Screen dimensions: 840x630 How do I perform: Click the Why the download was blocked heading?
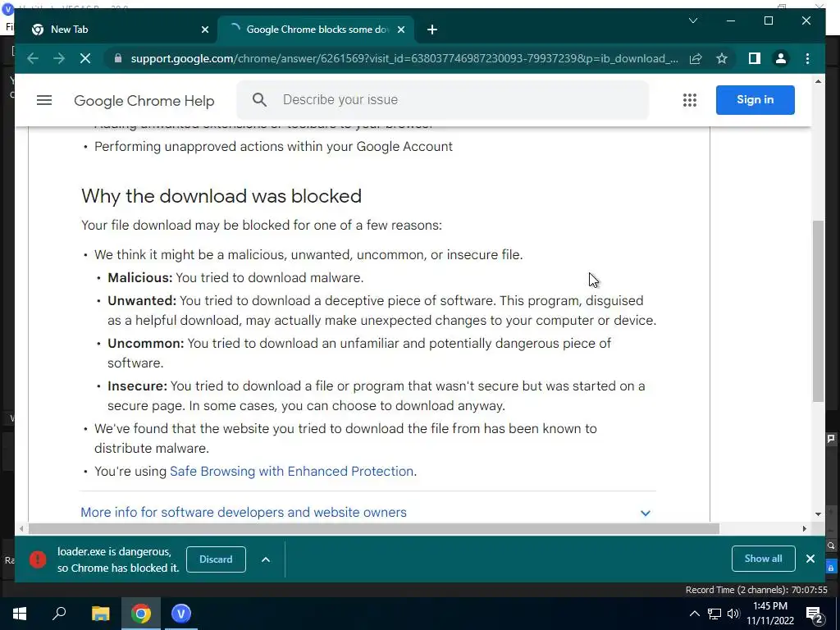pos(221,196)
